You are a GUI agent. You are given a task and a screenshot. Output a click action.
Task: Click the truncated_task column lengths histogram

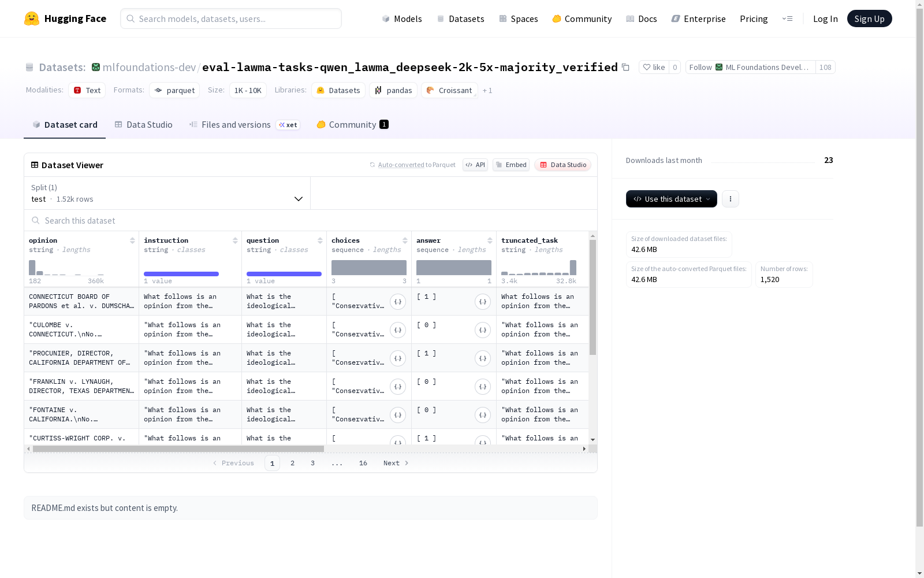click(539, 267)
